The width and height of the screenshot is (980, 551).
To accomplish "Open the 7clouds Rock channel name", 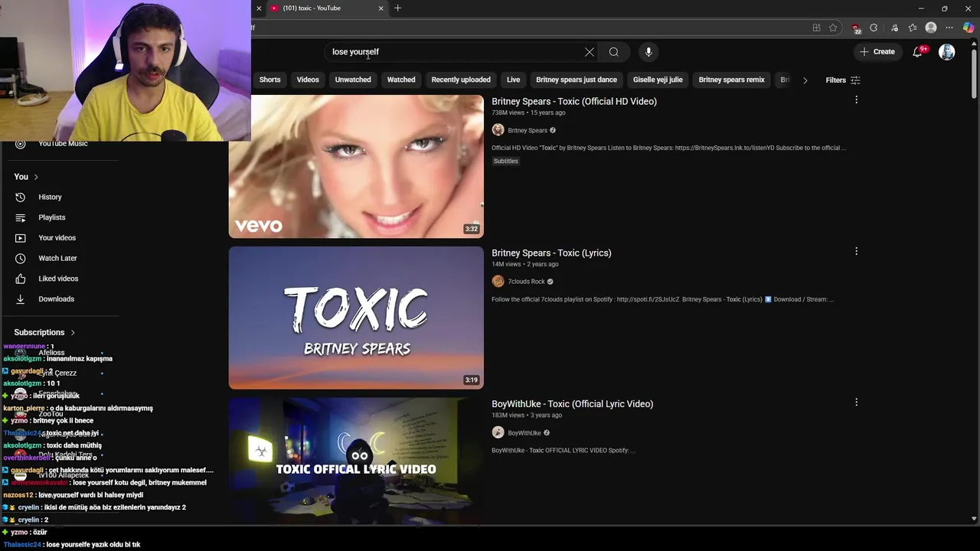I will tap(527, 282).
